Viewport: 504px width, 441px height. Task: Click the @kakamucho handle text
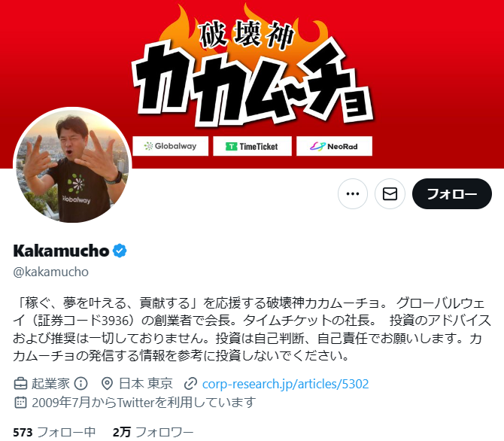(51, 272)
